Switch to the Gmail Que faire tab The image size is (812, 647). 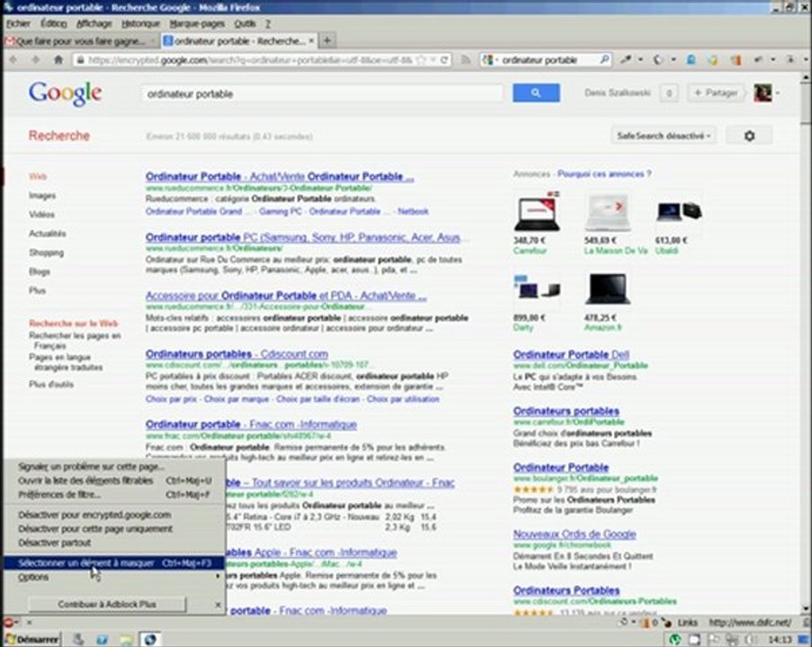click(80, 41)
